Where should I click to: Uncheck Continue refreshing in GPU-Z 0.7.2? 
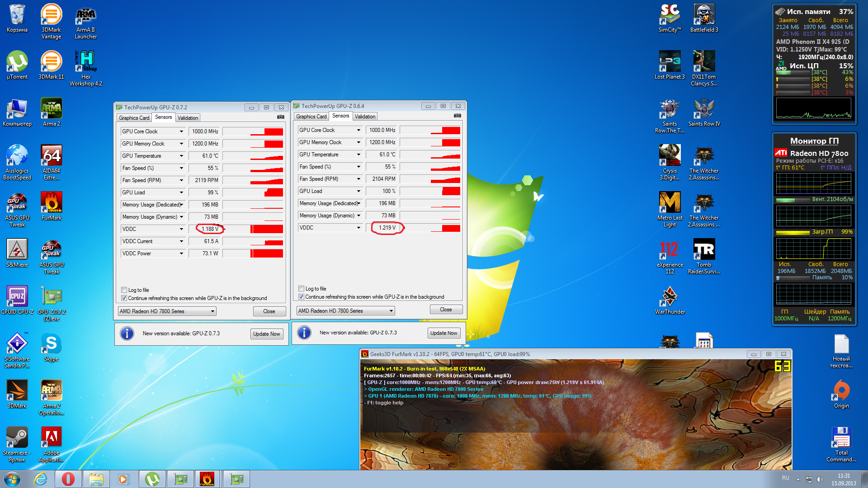pyautogui.click(x=124, y=298)
